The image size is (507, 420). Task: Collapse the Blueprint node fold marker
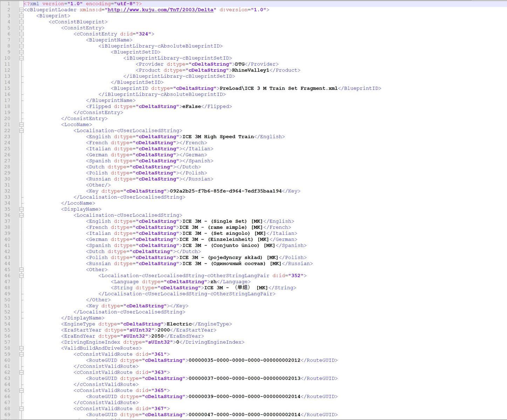pyautogui.click(x=21, y=16)
